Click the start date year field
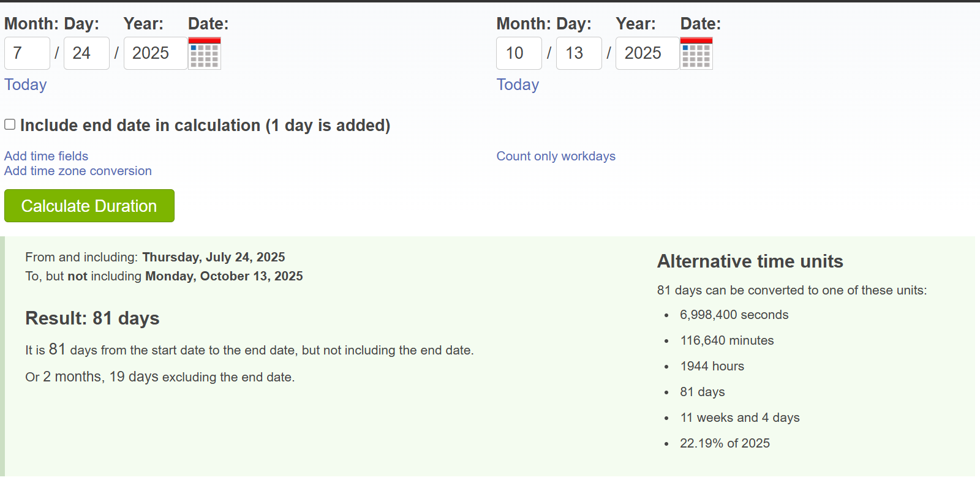The width and height of the screenshot is (980, 480). pyautogui.click(x=155, y=53)
